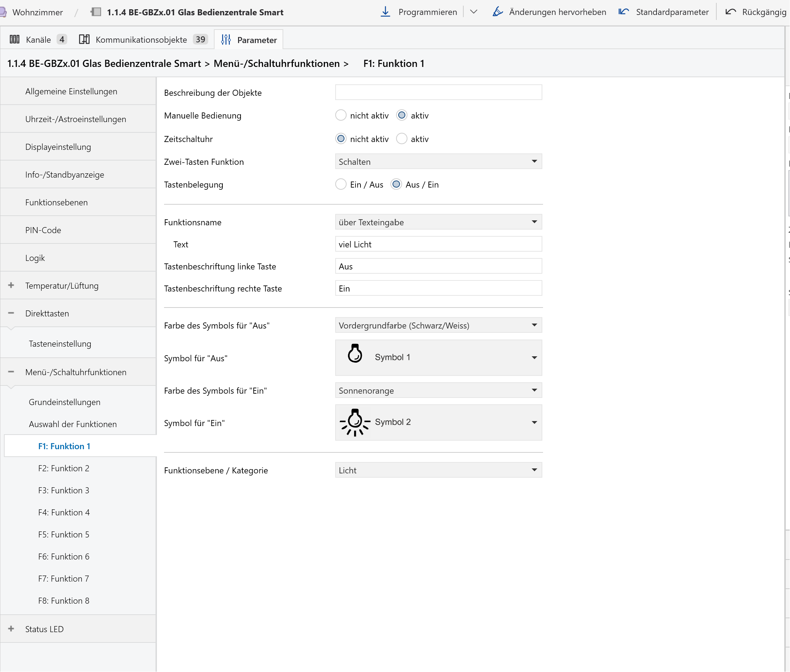Viewport: 790px width, 672px height.
Task: Click the Parameter sliders icon
Action: click(x=226, y=40)
